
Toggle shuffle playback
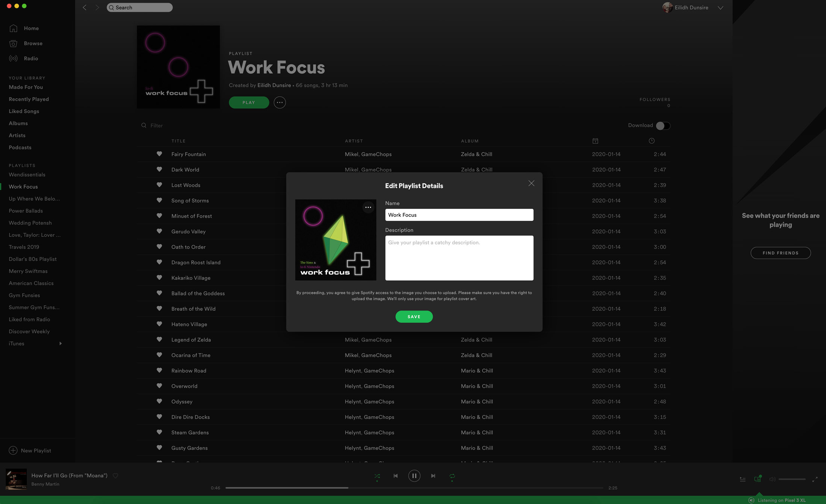377,476
